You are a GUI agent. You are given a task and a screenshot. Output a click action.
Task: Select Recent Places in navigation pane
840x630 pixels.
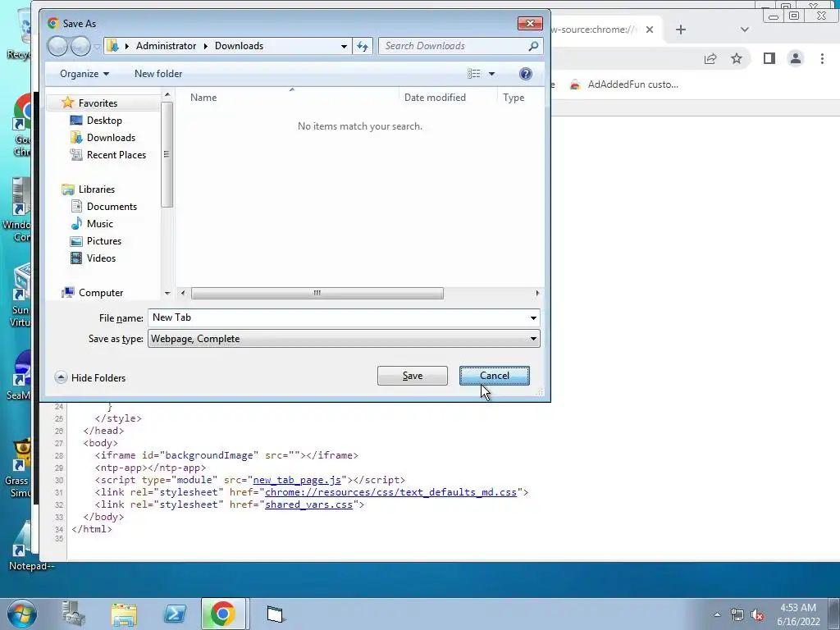116,155
